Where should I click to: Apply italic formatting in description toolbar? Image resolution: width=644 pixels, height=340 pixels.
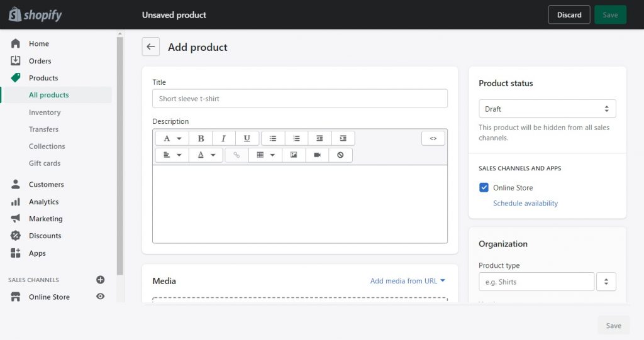[x=224, y=138]
